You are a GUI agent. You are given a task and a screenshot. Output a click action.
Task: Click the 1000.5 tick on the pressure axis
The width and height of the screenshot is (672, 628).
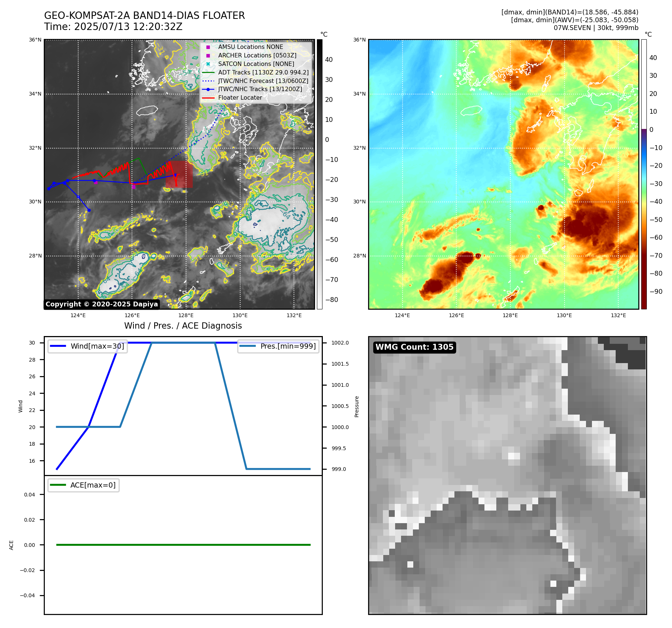[340, 406]
